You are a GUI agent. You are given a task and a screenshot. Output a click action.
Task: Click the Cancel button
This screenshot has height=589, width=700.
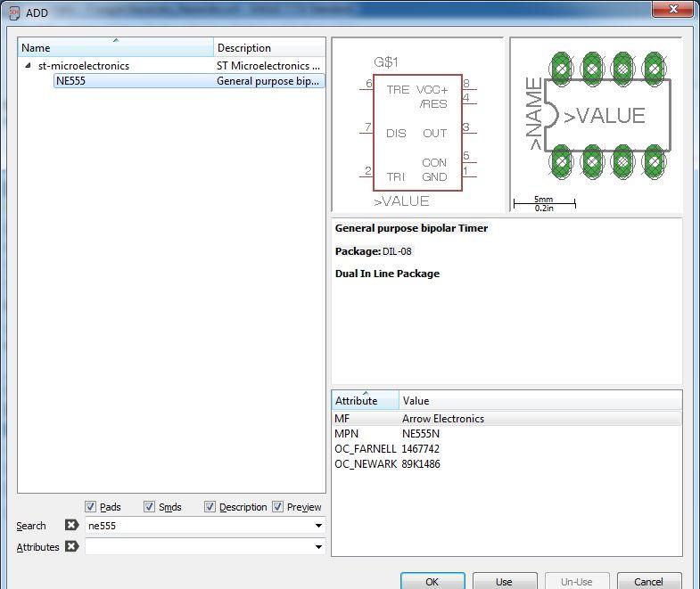(649, 581)
